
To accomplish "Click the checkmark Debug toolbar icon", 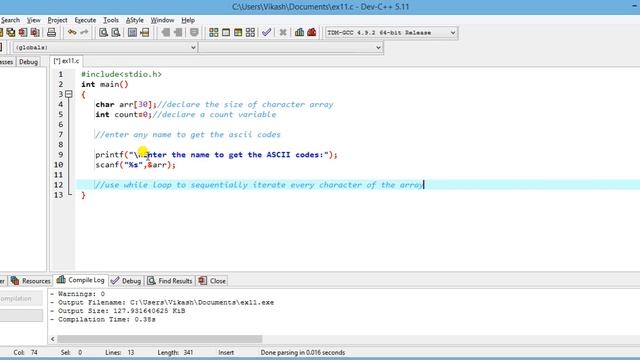I will (x=267, y=33).
